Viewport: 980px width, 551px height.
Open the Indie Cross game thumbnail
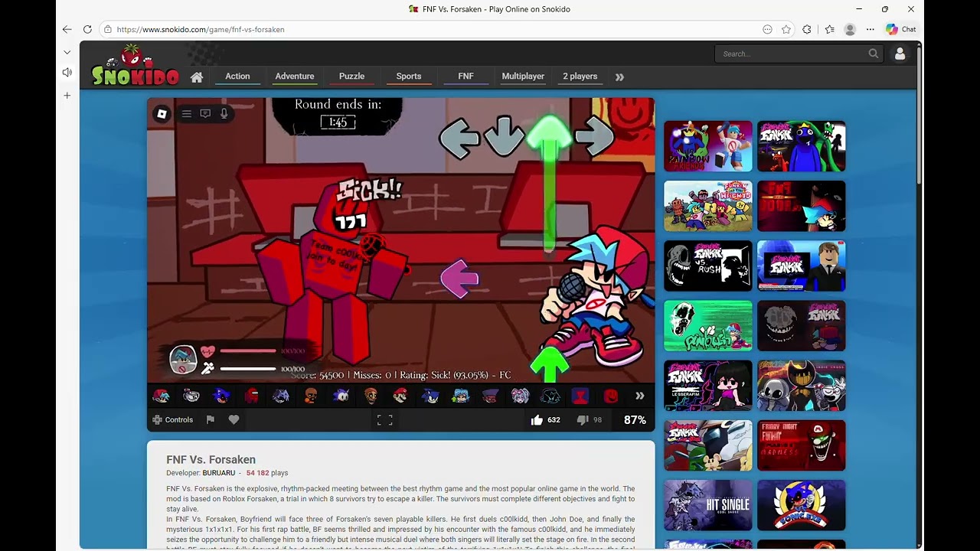(x=802, y=386)
